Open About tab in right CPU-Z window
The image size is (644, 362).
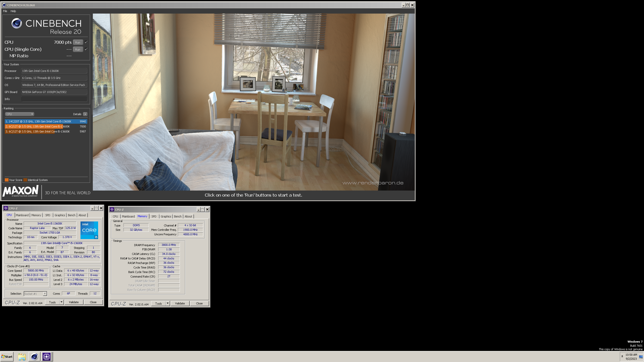(x=188, y=216)
